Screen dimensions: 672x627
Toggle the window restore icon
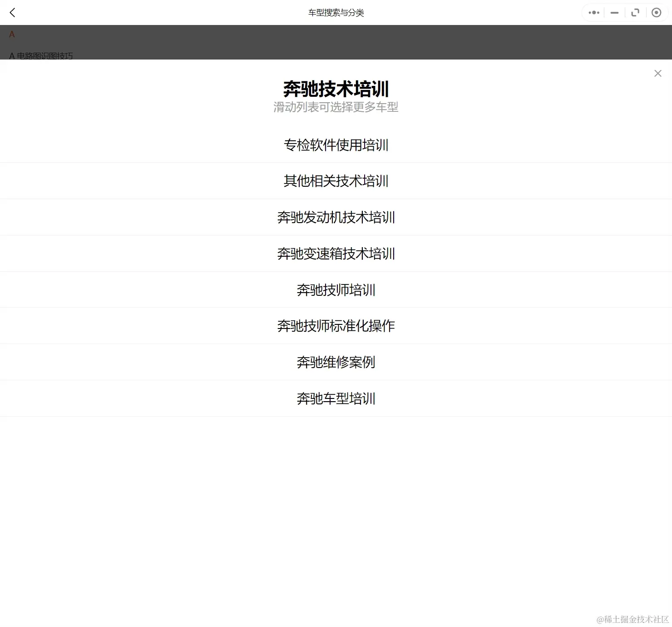pyautogui.click(x=635, y=13)
